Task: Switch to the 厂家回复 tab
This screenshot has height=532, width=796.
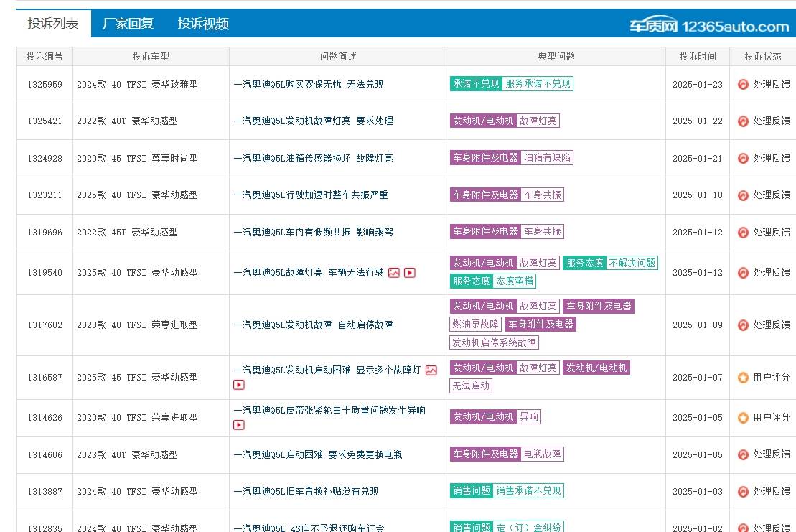Action: pyautogui.click(x=128, y=24)
